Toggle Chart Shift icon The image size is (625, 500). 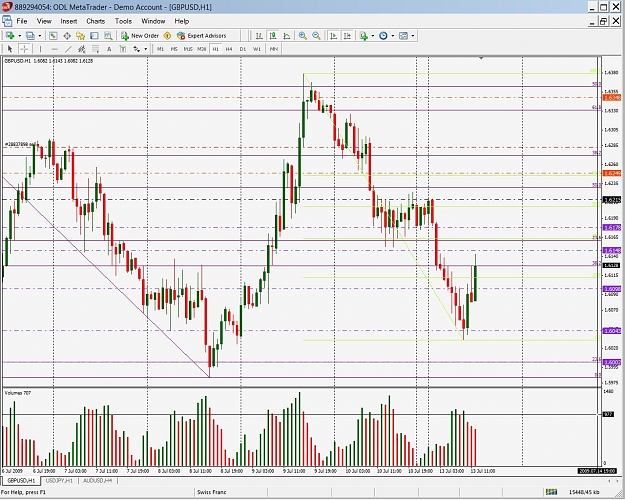click(x=347, y=36)
